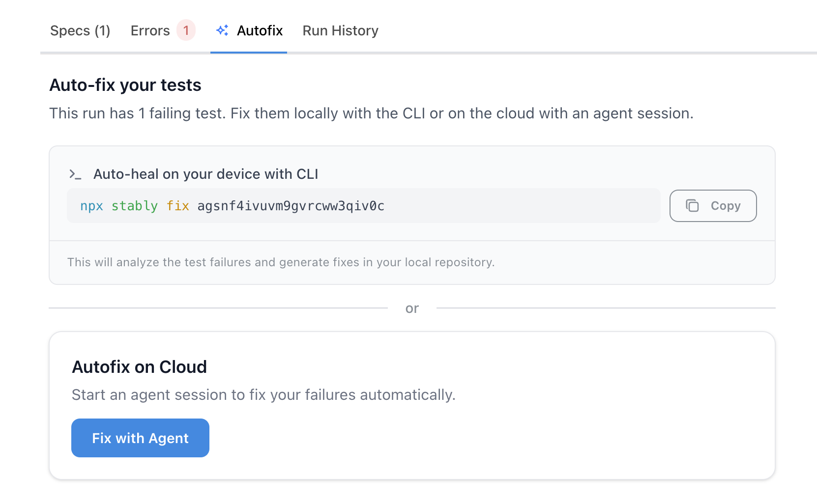Select the Autofix sparkles icon in the tab bar
817x504 pixels.
click(x=222, y=30)
